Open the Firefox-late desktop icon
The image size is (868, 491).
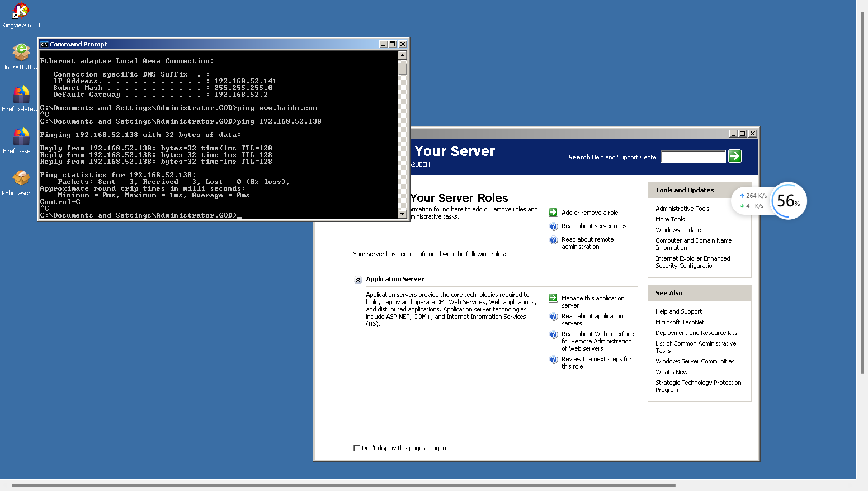coord(21,98)
